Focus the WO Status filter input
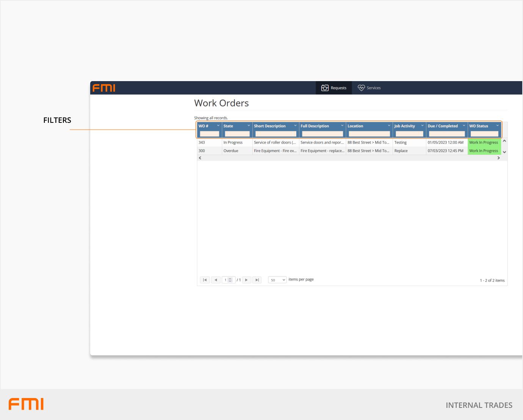 click(x=484, y=134)
